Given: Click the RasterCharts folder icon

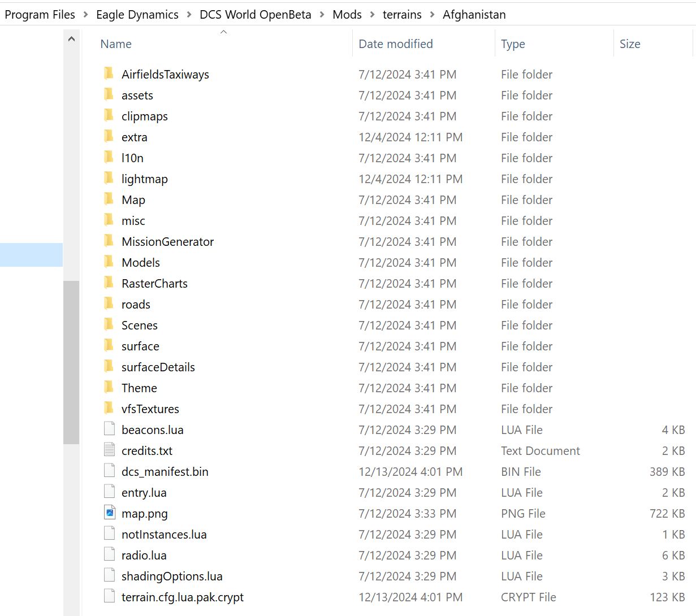Looking at the screenshot, I should pos(109,283).
